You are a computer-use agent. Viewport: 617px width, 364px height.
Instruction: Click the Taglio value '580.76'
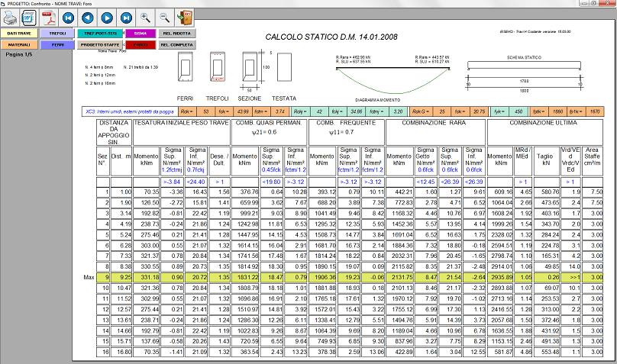pos(547,192)
